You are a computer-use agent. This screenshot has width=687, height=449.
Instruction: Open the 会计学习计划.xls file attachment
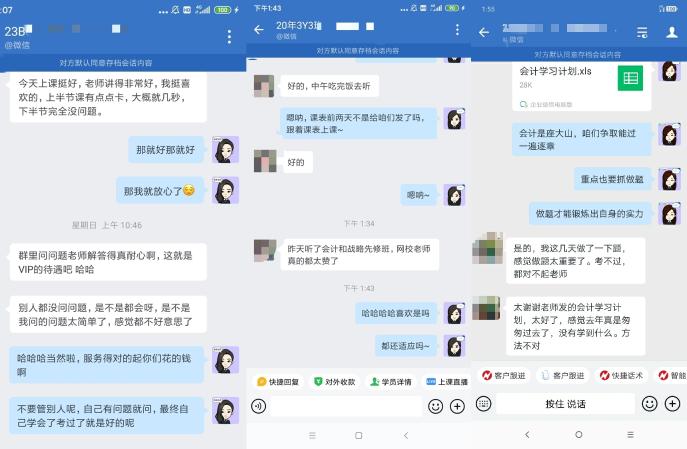tap(581, 85)
